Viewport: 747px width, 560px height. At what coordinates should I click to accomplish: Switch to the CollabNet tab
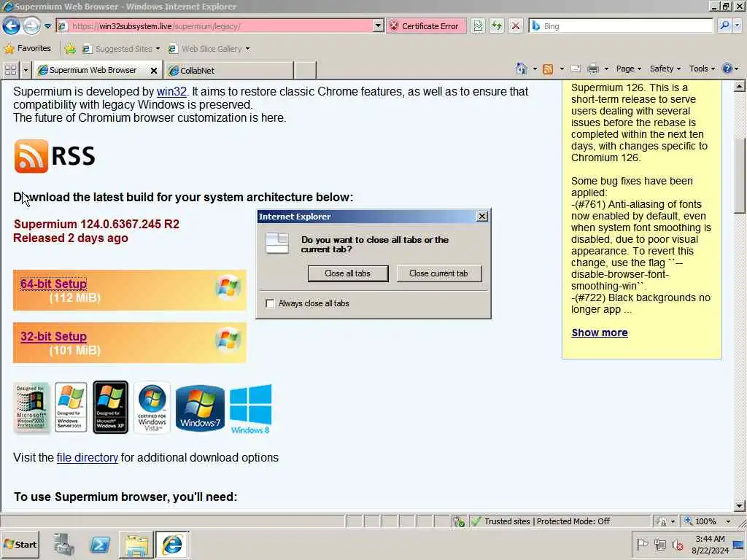[x=228, y=71]
